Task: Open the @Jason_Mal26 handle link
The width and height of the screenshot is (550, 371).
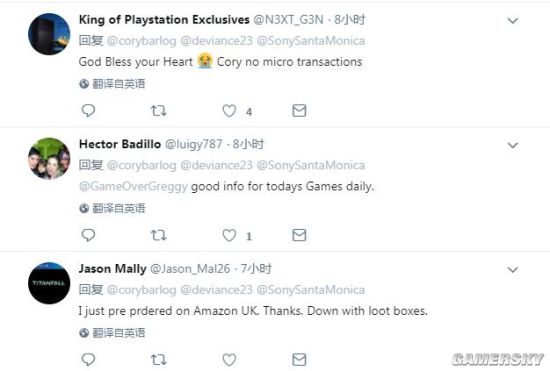Action: point(190,269)
